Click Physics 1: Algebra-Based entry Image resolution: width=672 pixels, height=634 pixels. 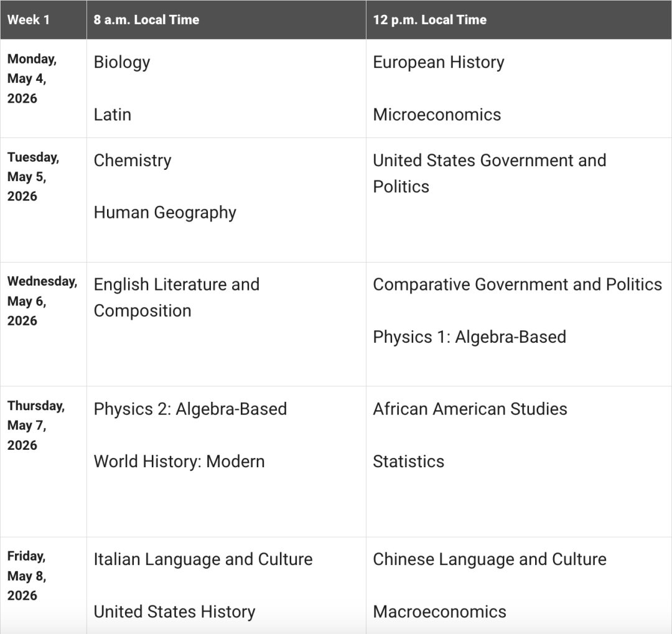(x=469, y=337)
